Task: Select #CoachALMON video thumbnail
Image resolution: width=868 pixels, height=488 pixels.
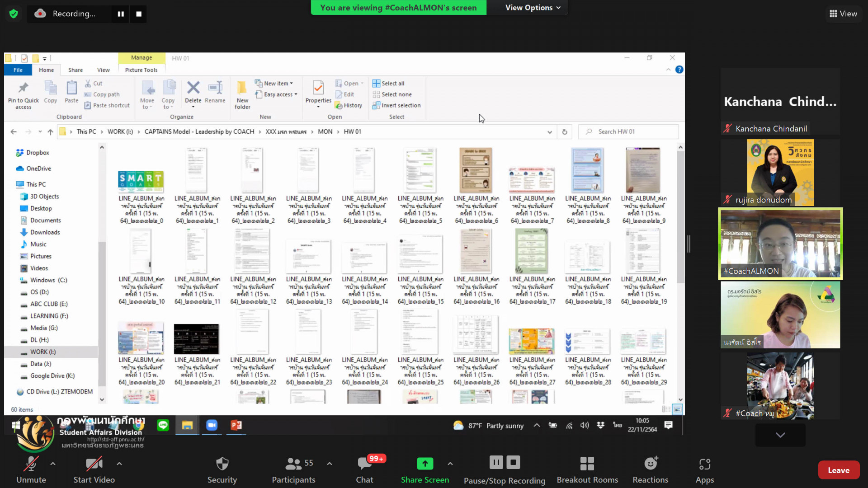Action: click(780, 244)
